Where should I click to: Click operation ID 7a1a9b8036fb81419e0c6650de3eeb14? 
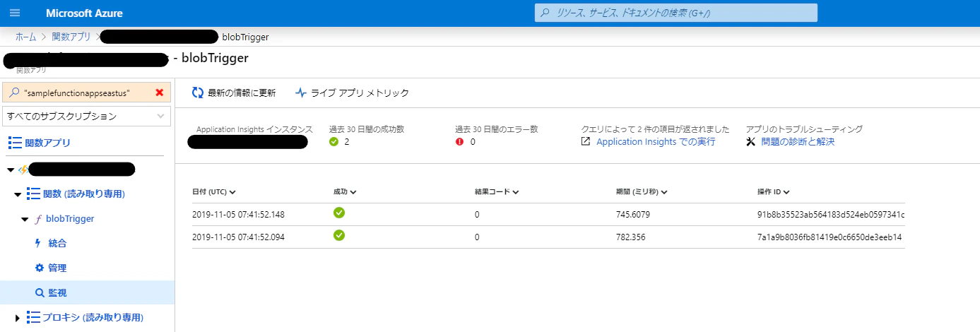tap(830, 237)
